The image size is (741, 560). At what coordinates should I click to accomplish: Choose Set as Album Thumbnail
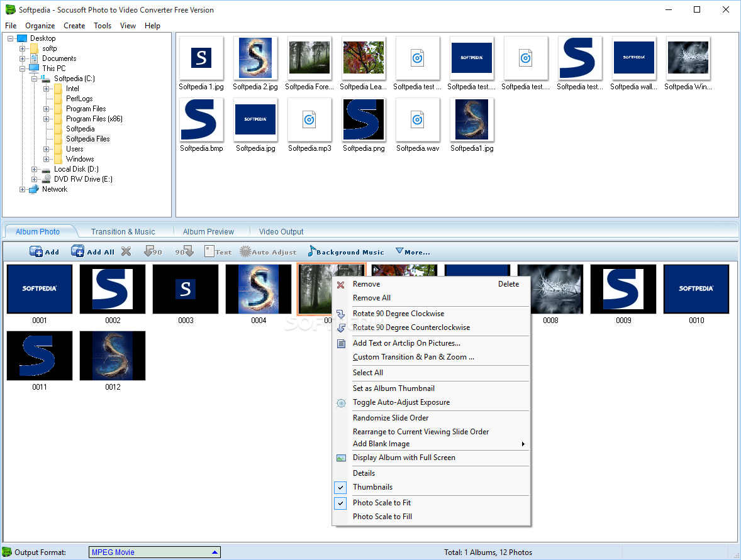pos(432,388)
